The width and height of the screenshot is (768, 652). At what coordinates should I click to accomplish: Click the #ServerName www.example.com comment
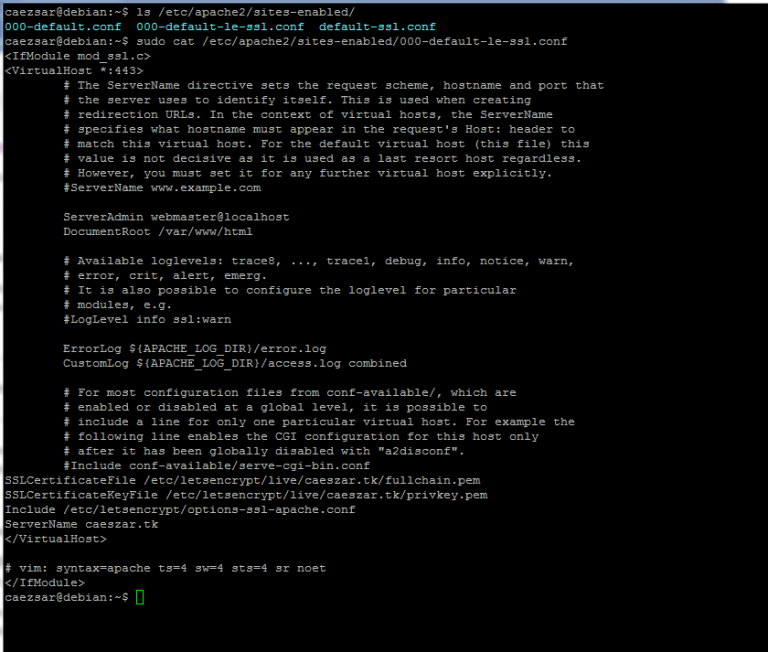point(162,188)
